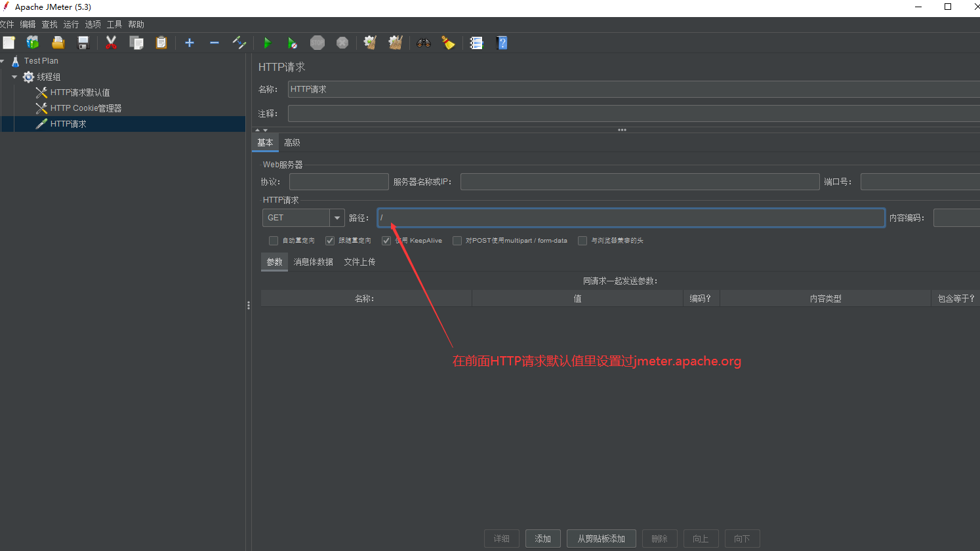Click the 值 column header
The image size is (980, 551).
[x=577, y=298]
